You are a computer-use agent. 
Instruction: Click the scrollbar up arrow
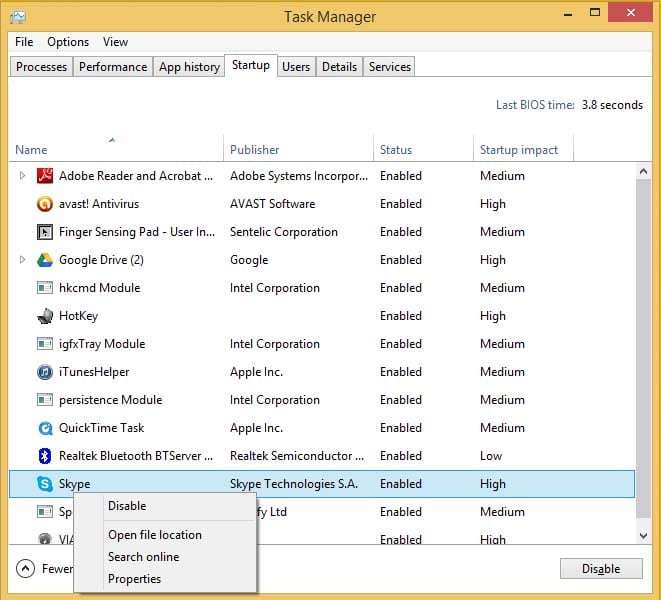(643, 171)
